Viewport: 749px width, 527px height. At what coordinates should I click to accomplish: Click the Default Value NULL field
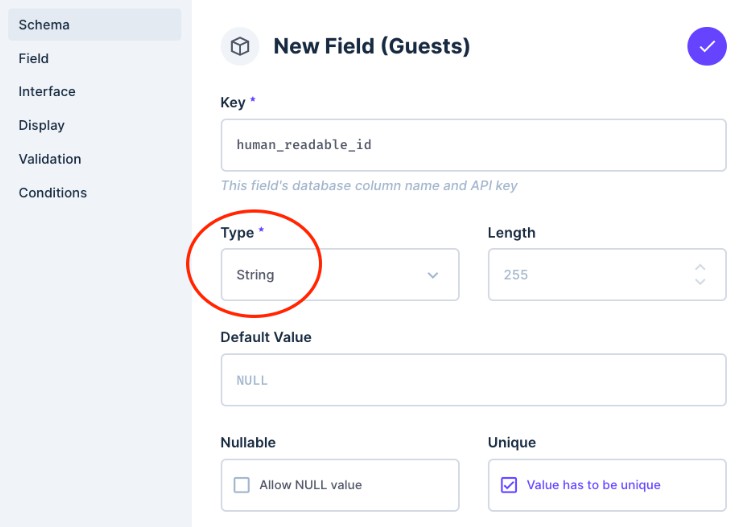pyautogui.click(x=473, y=380)
